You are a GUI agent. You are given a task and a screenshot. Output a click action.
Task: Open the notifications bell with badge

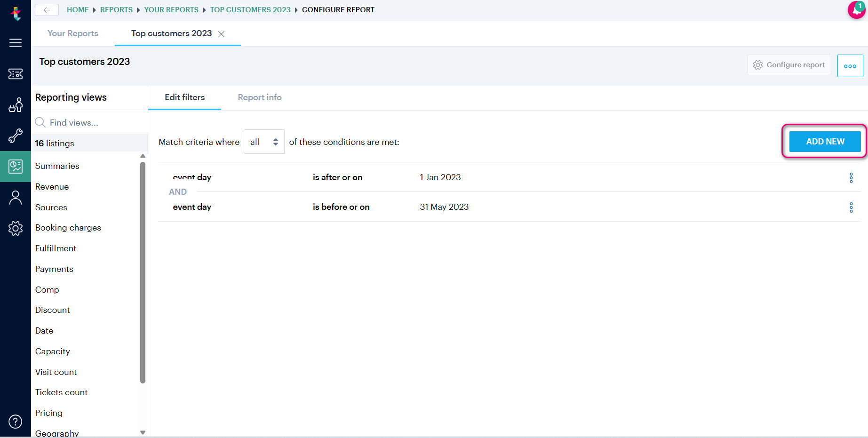click(x=856, y=10)
